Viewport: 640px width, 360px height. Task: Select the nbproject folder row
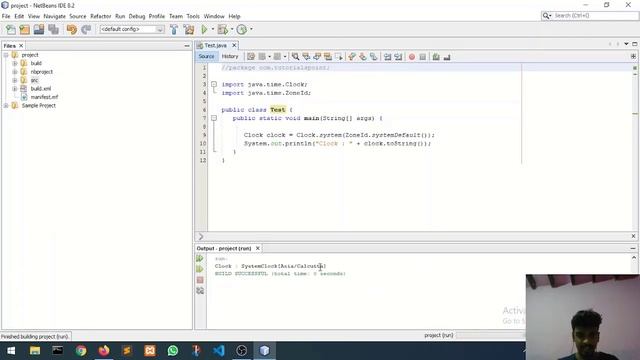(42, 72)
